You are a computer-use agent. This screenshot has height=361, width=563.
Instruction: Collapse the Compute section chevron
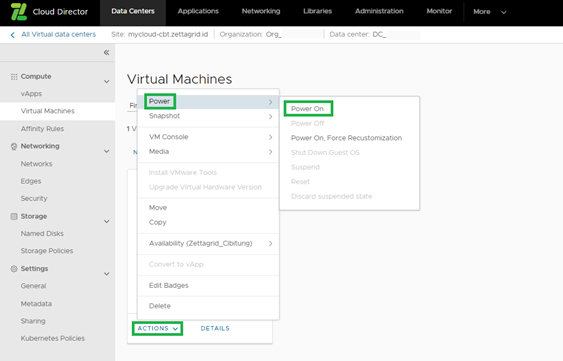tap(107, 82)
